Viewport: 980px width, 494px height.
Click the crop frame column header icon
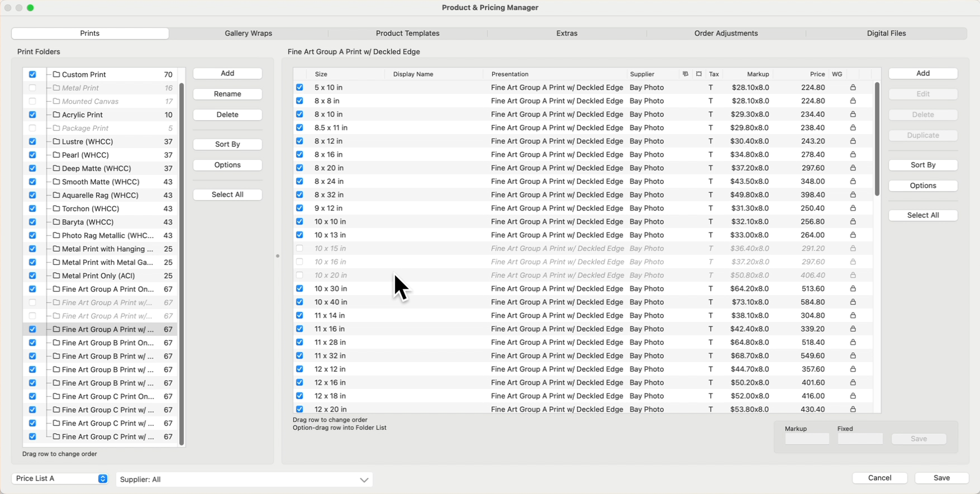click(x=698, y=74)
